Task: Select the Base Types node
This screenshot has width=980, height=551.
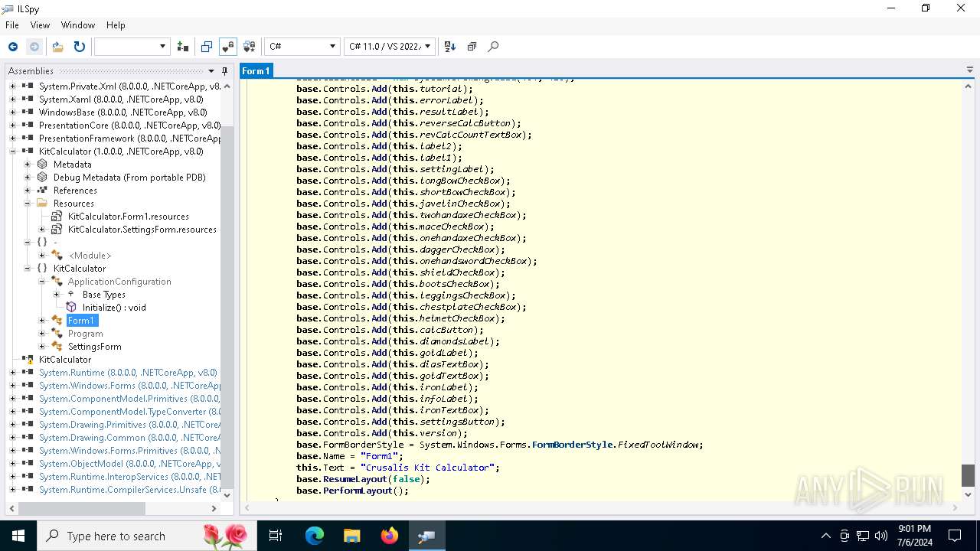Action: (x=104, y=295)
